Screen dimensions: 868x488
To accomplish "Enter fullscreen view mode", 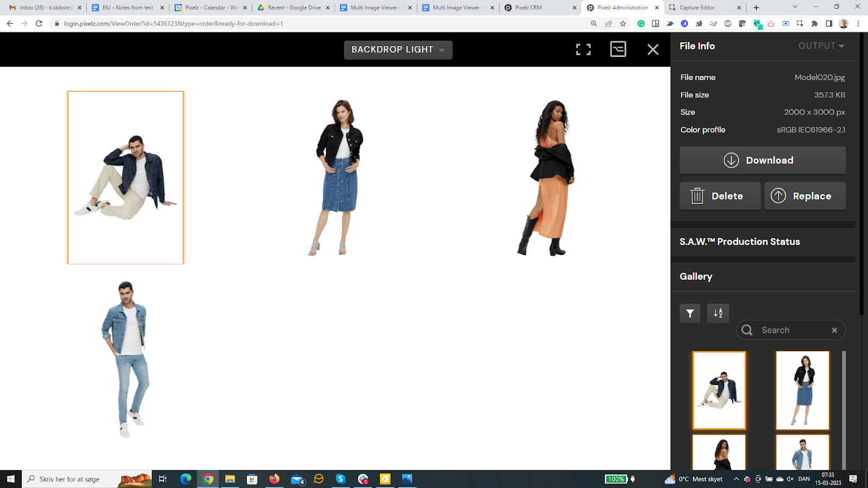I will coord(583,50).
